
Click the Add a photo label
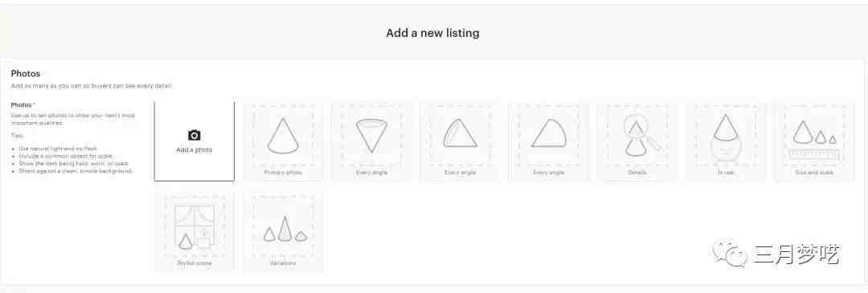[194, 150]
